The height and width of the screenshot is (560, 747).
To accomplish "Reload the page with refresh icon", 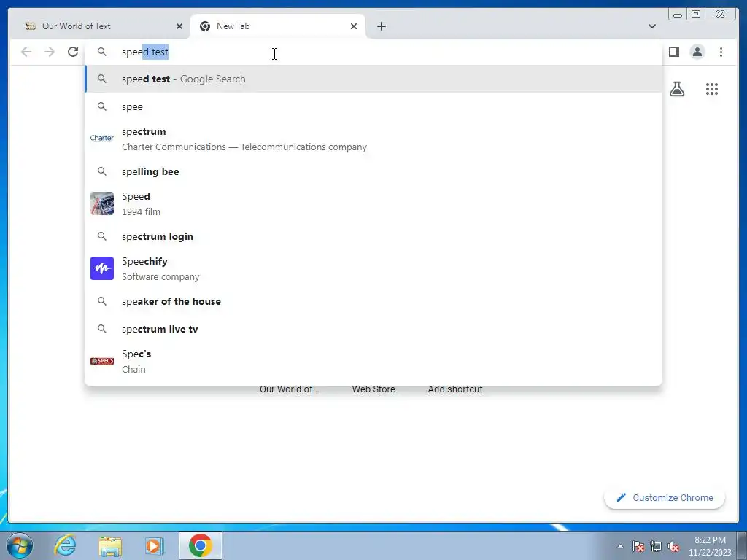I will coord(73,52).
